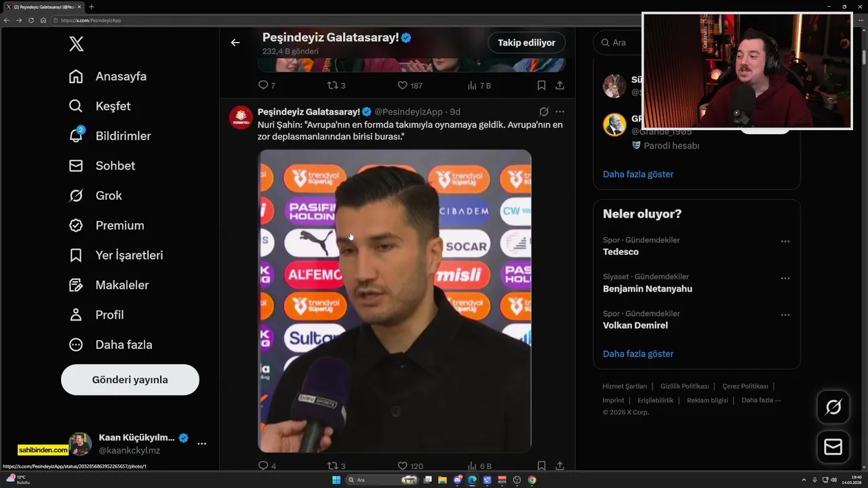This screenshot has height=488, width=868.
Task: Expand the footer Daha fazla menu
Action: pos(761,401)
